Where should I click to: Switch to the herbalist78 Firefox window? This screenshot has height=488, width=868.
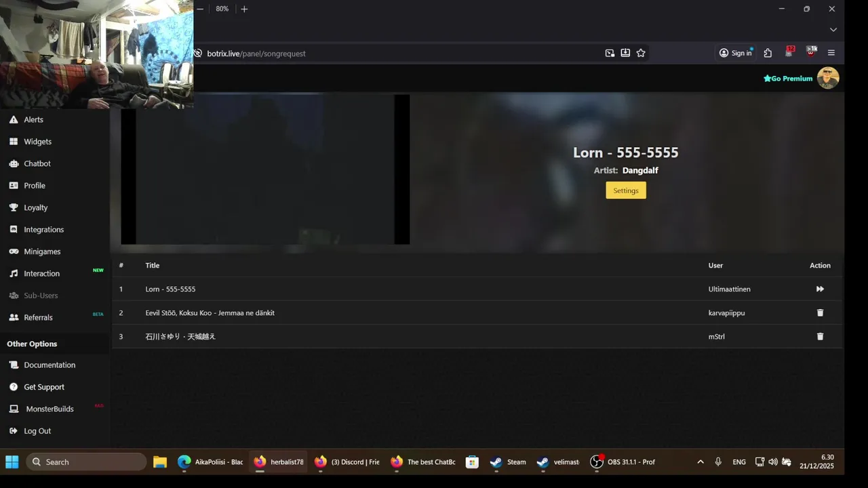(x=279, y=462)
